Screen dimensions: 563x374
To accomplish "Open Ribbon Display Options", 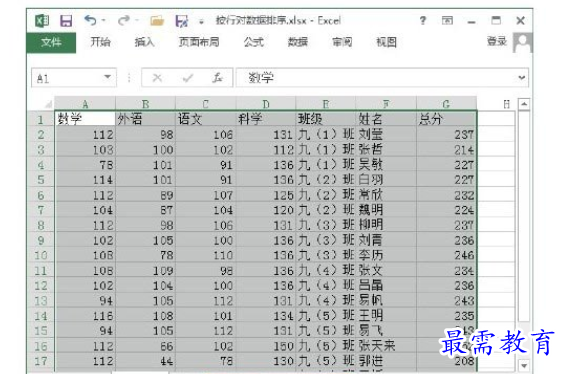I will (x=447, y=20).
